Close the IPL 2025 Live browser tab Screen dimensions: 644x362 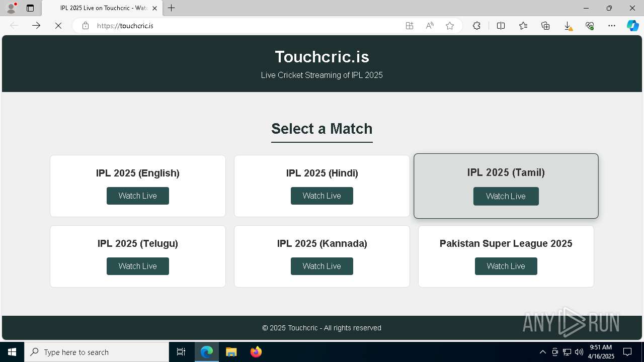point(154,8)
